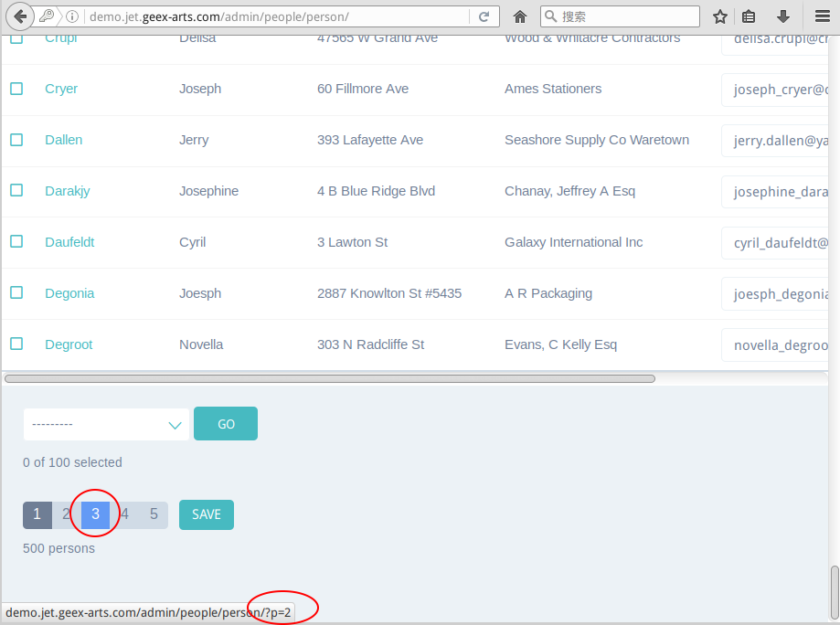
Task: Edit the josephine_dara email field
Action: pyautogui.click(x=775, y=192)
